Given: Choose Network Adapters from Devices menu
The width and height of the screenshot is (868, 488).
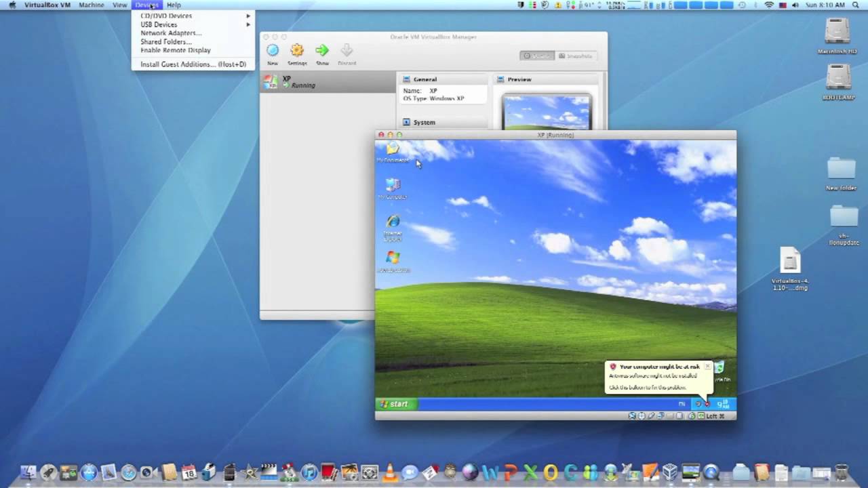Looking at the screenshot, I should 193,33.
